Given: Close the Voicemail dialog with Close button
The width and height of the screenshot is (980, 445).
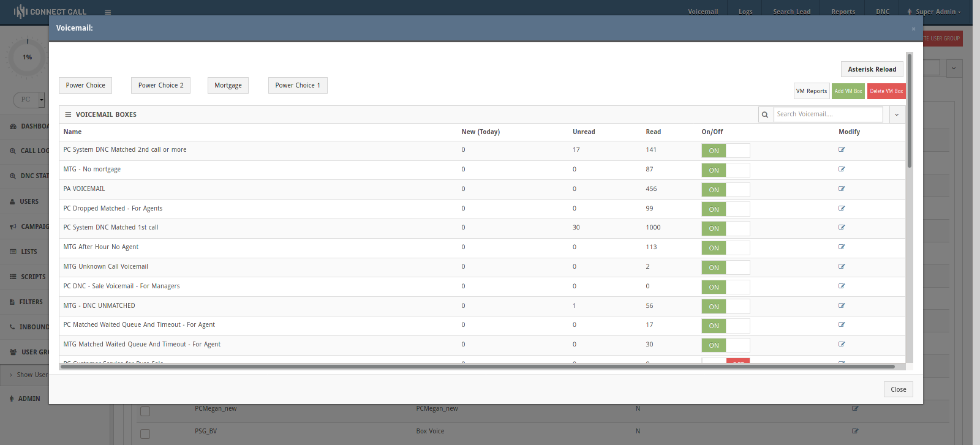Looking at the screenshot, I should coord(899,389).
